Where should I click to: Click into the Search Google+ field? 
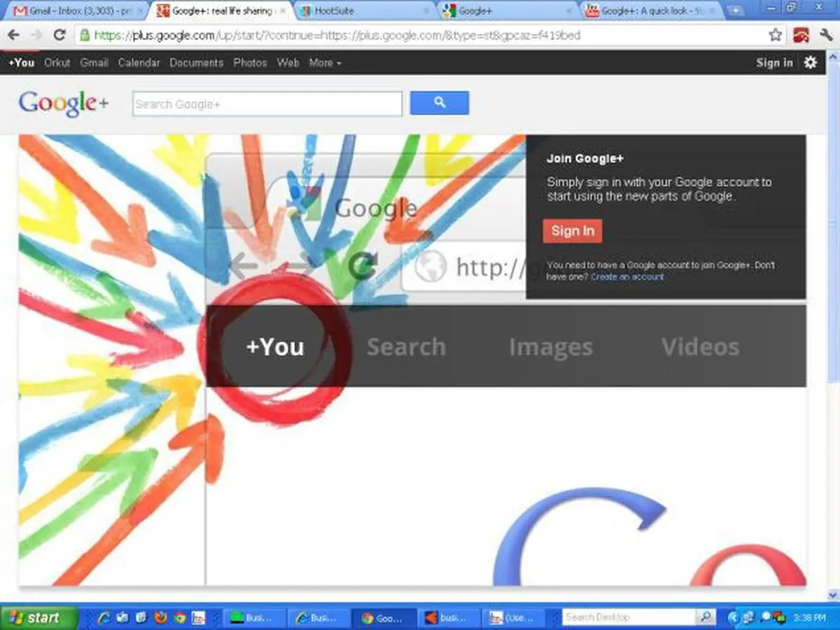[267, 104]
